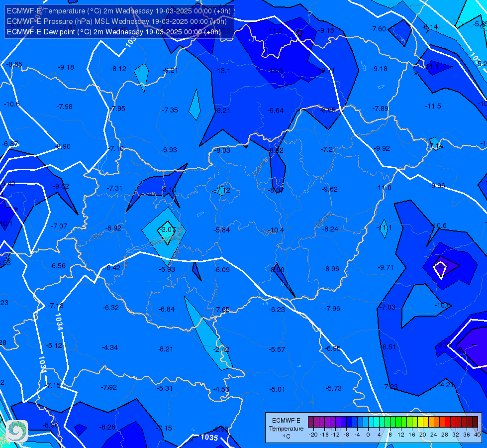Image resolution: width=487 pixels, height=448 pixels.
Task: Click the -8.96 temperature value
Action: point(331,269)
